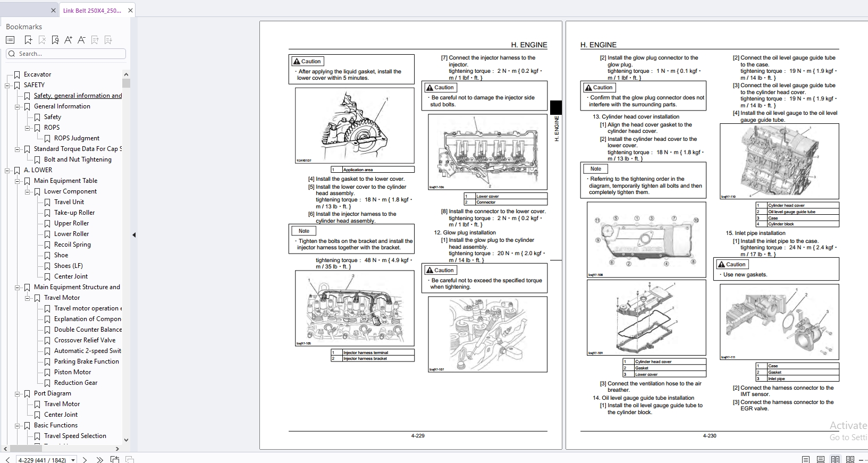Open the Travel Unit bookmark

pyautogui.click(x=69, y=202)
